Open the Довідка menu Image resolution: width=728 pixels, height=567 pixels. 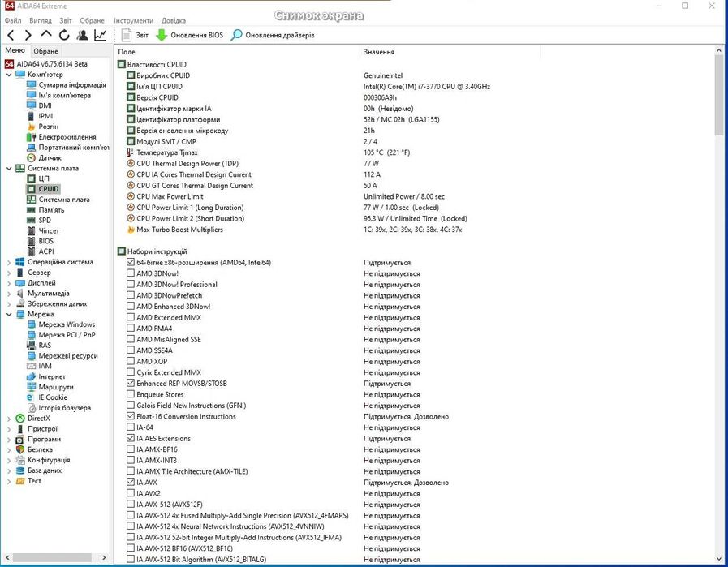tap(174, 20)
